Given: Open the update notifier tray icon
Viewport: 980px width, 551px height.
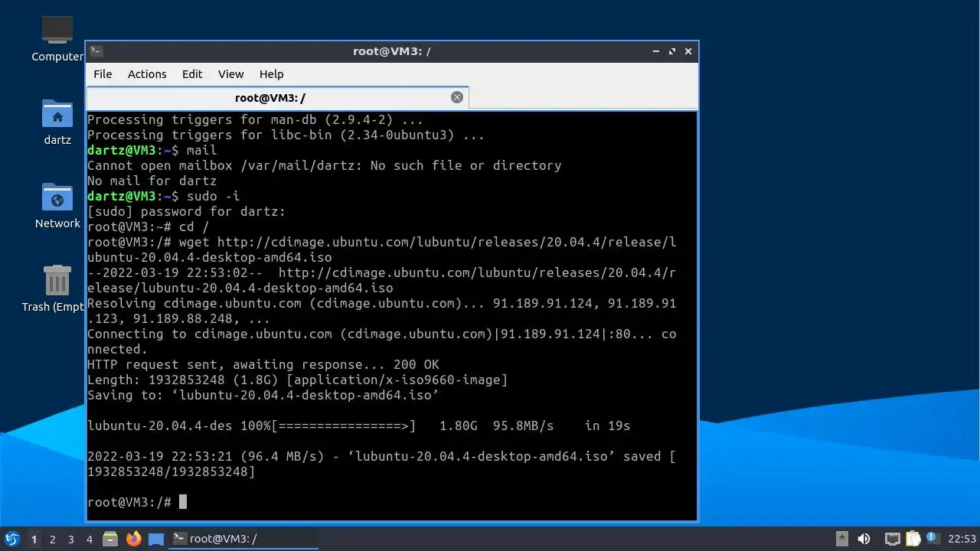Looking at the screenshot, I should click(x=932, y=538).
